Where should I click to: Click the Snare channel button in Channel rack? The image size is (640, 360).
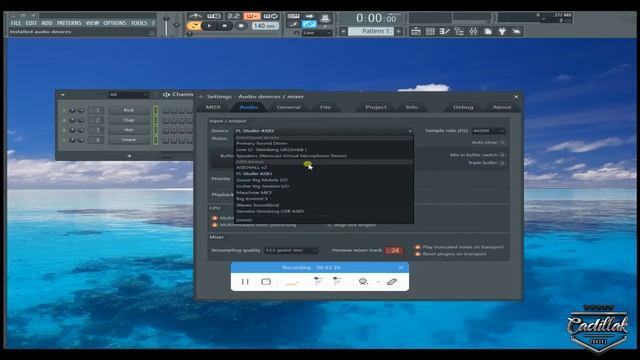(x=129, y=140)
